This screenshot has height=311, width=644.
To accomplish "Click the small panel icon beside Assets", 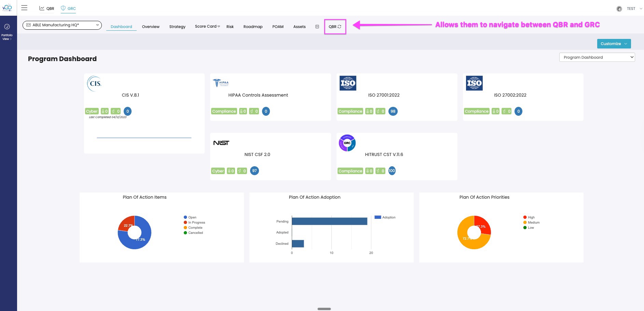I will point(317,27).
